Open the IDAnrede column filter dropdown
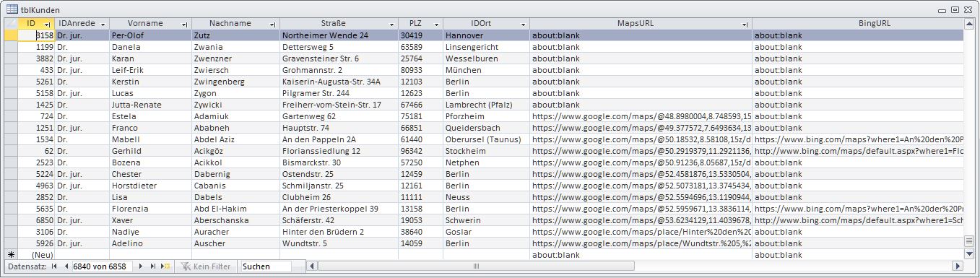The width and height of the screenshot is (980, 278). click(x=103, y=25)
